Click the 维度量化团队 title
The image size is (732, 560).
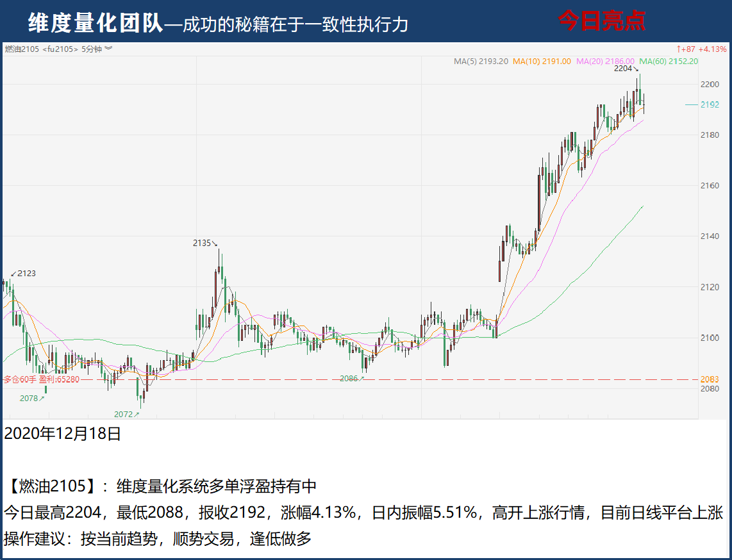click(96, 23)
